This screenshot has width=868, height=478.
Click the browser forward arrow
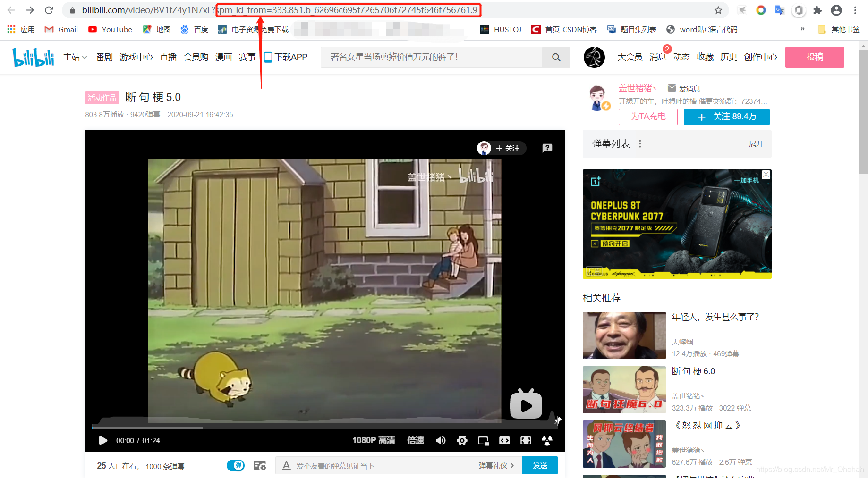[30, 10]
